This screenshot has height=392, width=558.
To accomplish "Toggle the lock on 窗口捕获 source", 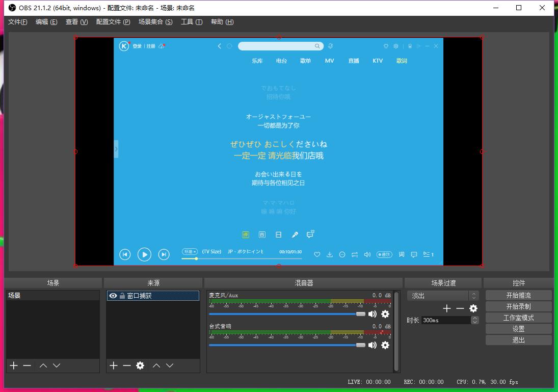I will coord(122,296).
